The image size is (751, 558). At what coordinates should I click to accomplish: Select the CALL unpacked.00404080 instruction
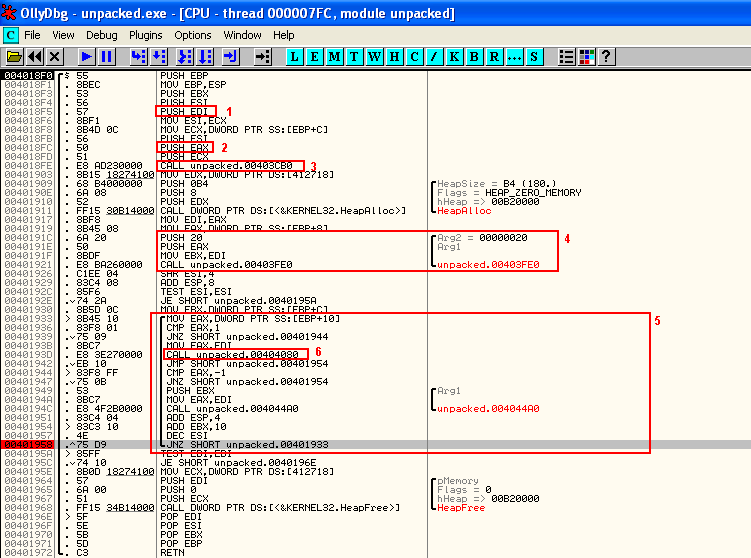229,354
